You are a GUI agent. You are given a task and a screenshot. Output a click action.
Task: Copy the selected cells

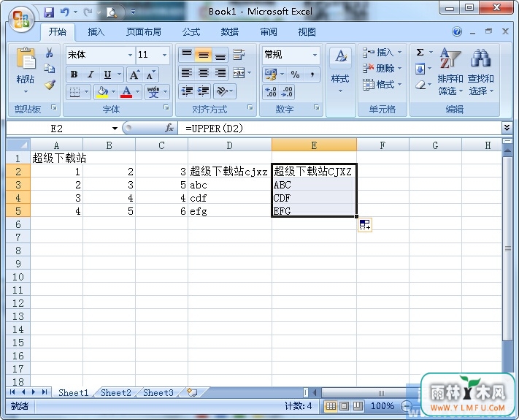(x=50, y=69)
